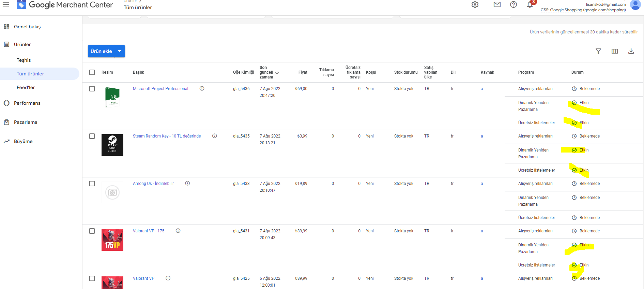The image size is (644, 289).
Task: Open the column chooser icon
Action: pos(615,51)
